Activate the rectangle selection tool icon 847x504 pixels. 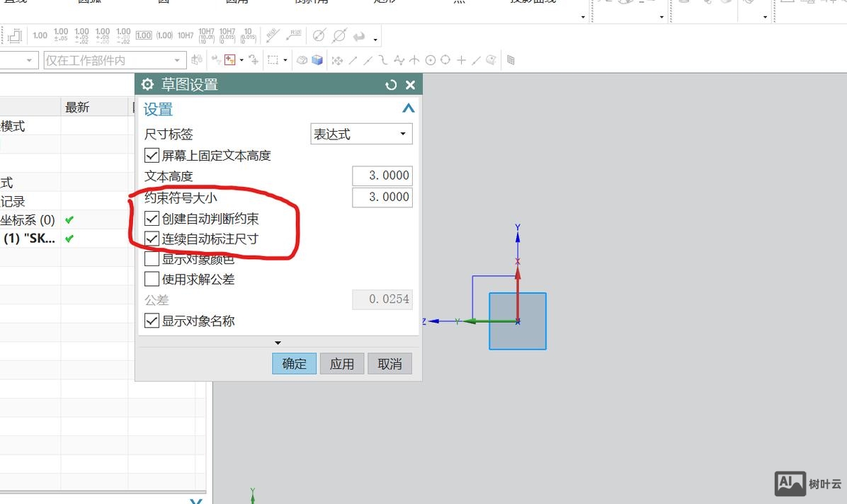click(x=273, y=59)
